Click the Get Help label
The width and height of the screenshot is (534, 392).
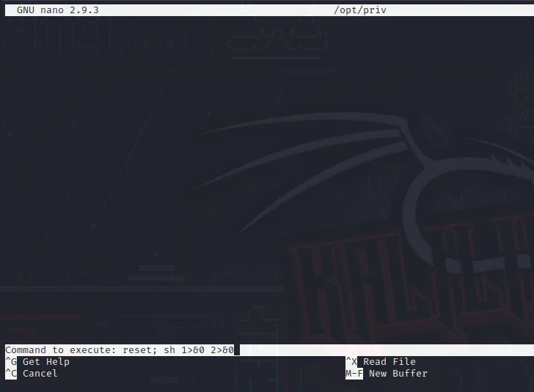point(46,362)
